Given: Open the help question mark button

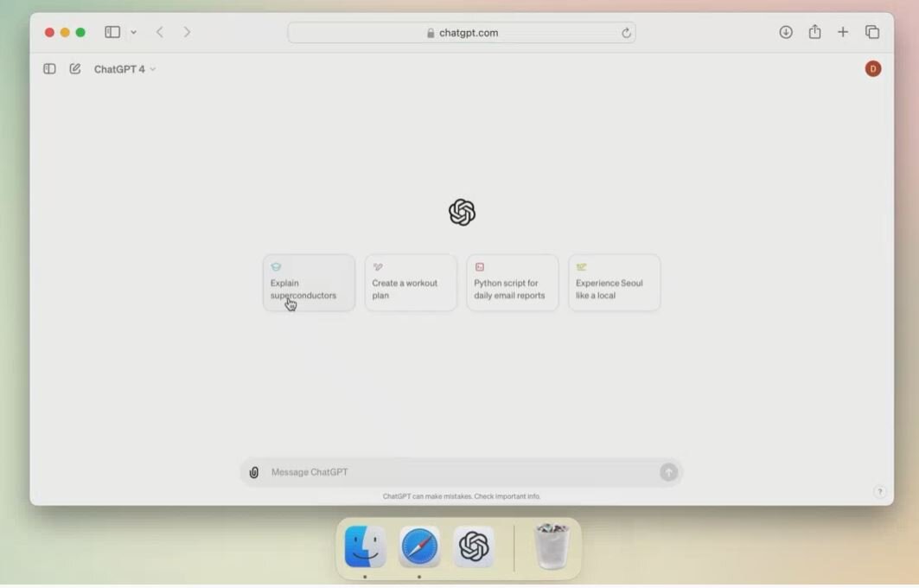Looking at the screenshot, I should [x=879, y=492].
